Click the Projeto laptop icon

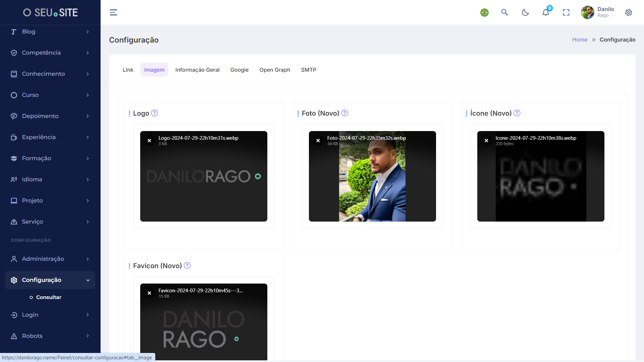(x=14, y=200)
